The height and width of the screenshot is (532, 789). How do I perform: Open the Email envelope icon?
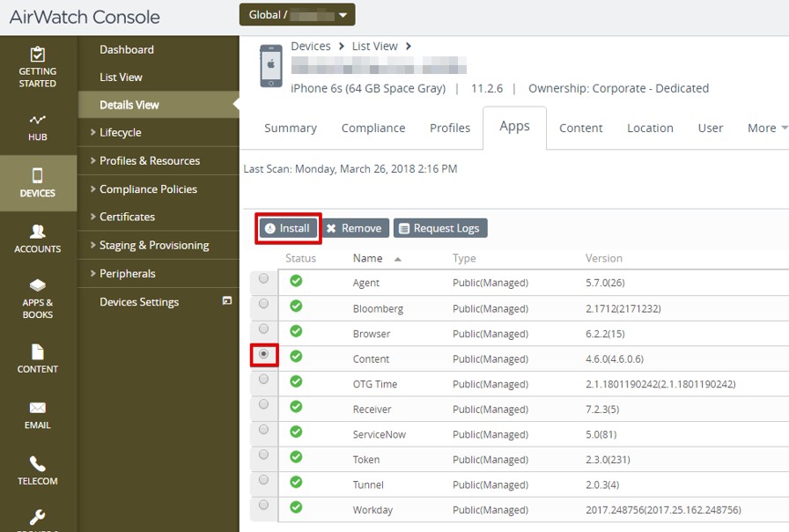click(38, 408)
